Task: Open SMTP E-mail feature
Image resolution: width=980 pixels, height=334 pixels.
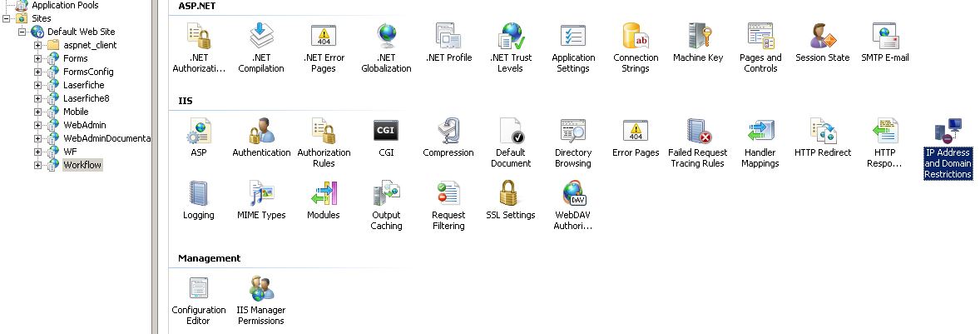Action: coord(885,43)
